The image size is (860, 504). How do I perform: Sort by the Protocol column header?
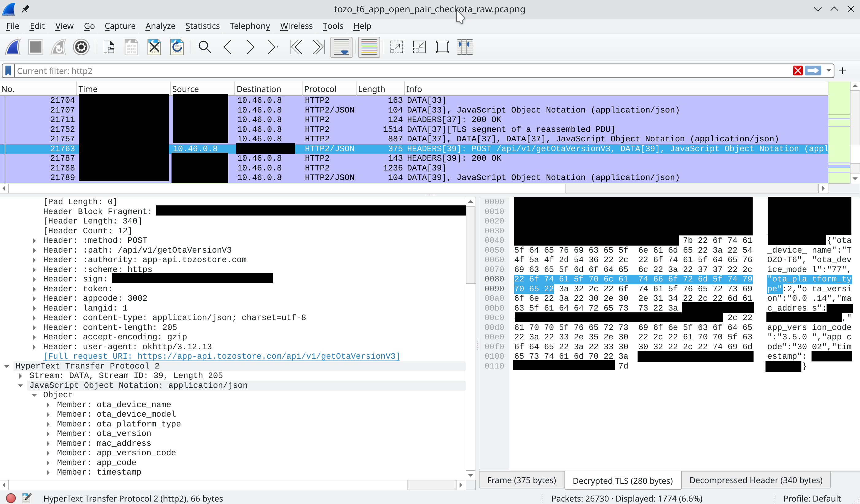pos(329,89)
